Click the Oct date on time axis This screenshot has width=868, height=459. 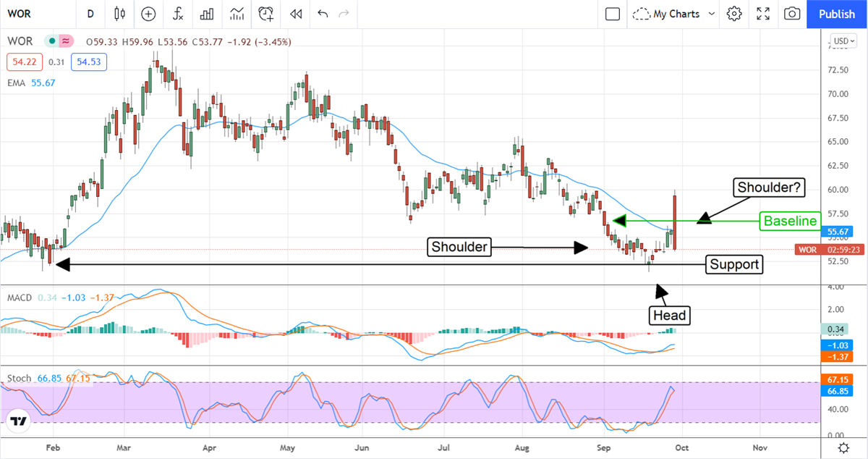coord(681,448)
